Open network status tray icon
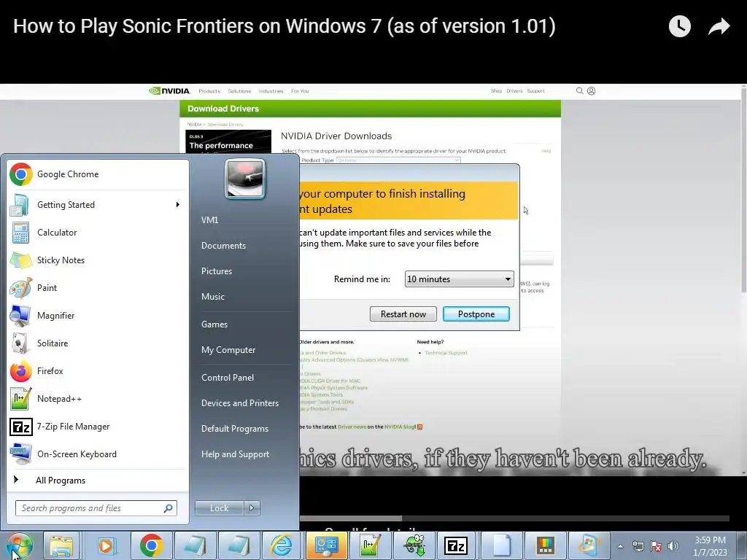The width and height of the screenshot is (747, 560). point(638,546)
